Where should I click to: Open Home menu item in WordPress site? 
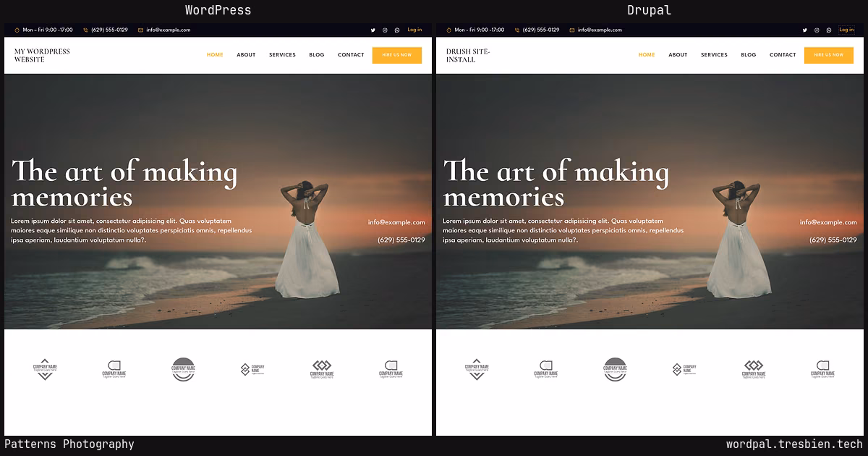pos(215,55)
